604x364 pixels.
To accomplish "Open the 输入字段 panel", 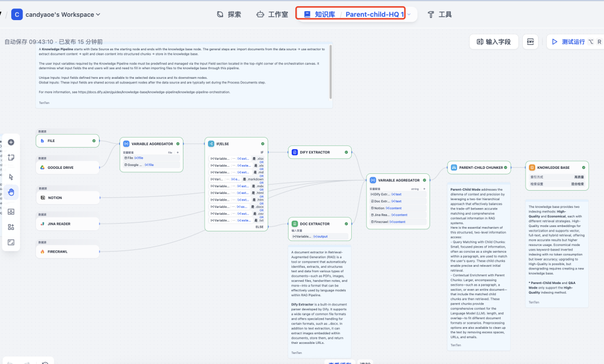I will pos(494,41).
